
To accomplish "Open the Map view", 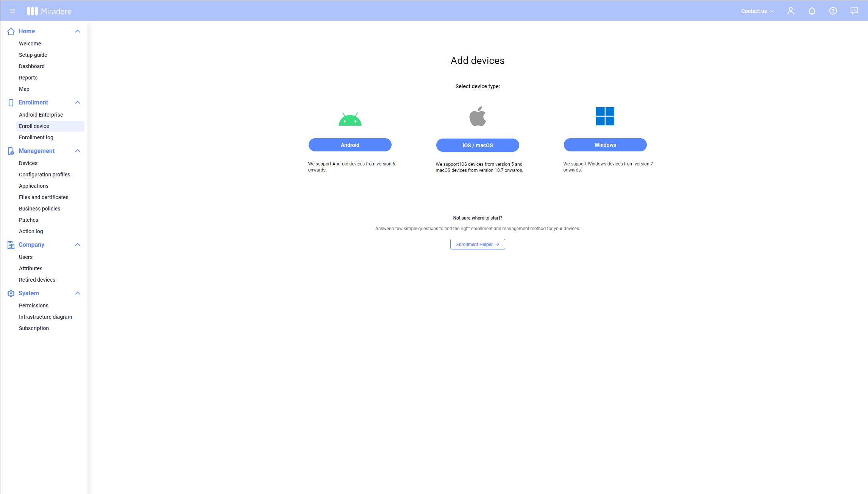I will [x=24, y=89].
